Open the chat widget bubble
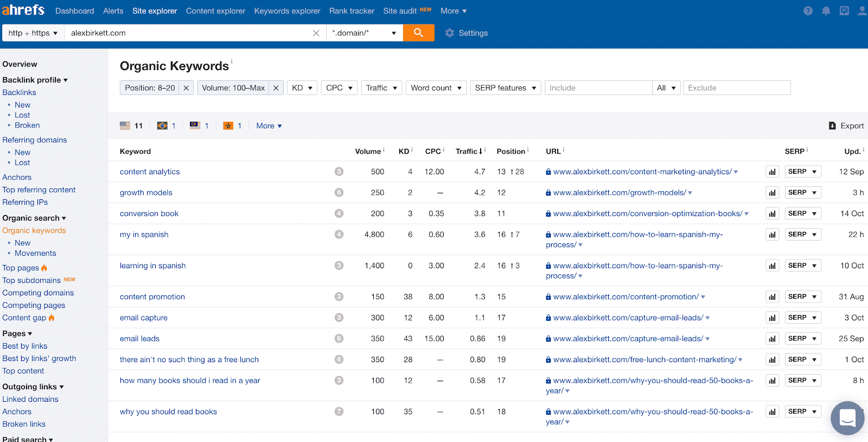The image size is (868, 442). [847, 418]
